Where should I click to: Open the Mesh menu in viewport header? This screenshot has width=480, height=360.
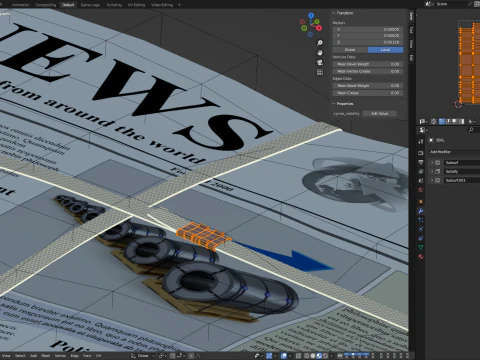[46, 356]
